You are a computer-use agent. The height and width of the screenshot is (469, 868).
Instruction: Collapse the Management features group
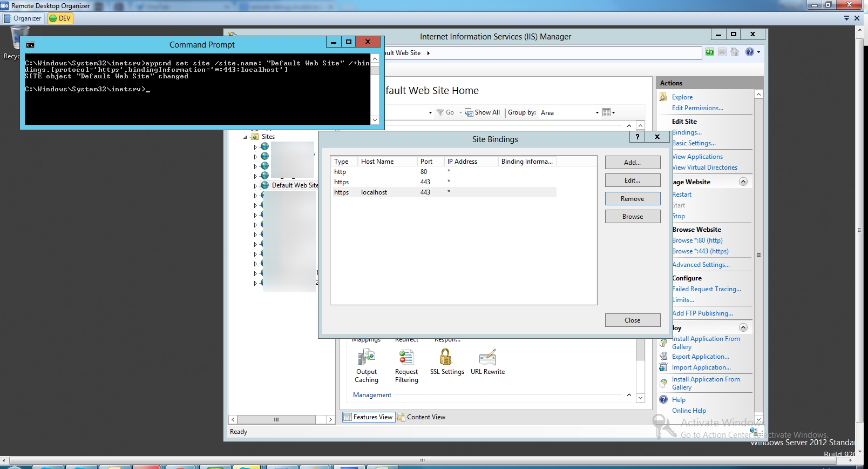point(629,395)
